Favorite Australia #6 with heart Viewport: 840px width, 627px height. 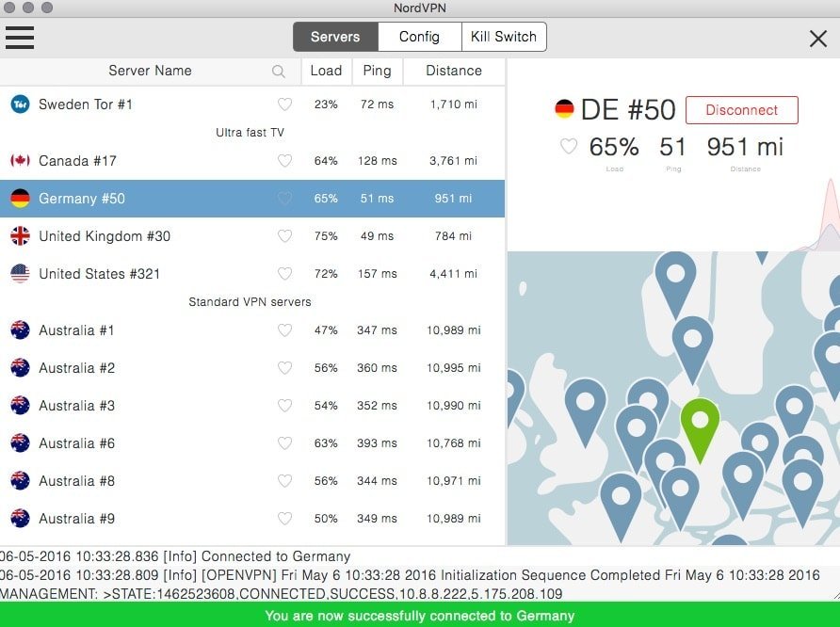pyautogui.click(x=284, y=442)
